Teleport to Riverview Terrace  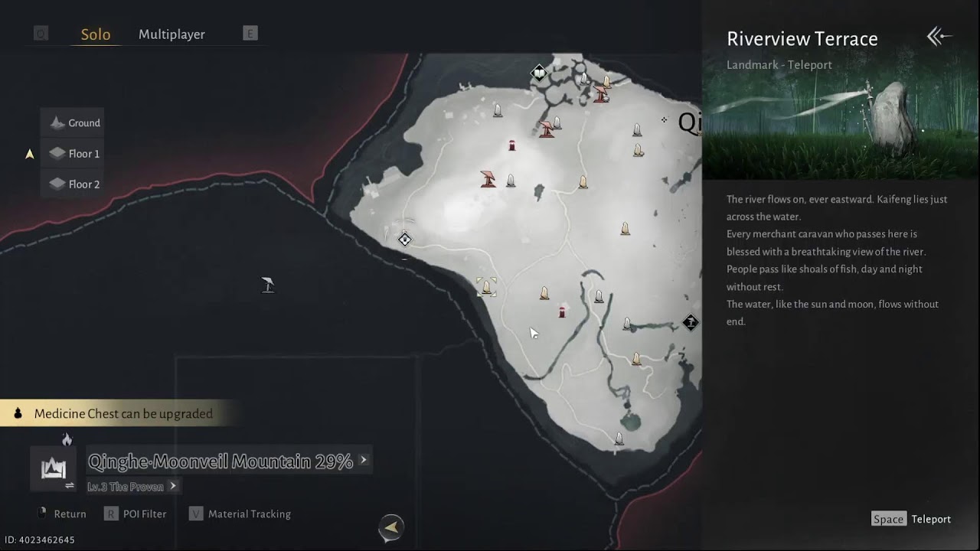click(x=912, y=519)
